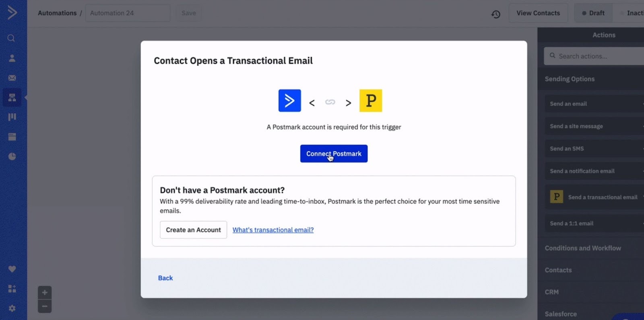The image size is (644, 320).
Task: Click the revision history clock icon
Action: pos(495,14)
